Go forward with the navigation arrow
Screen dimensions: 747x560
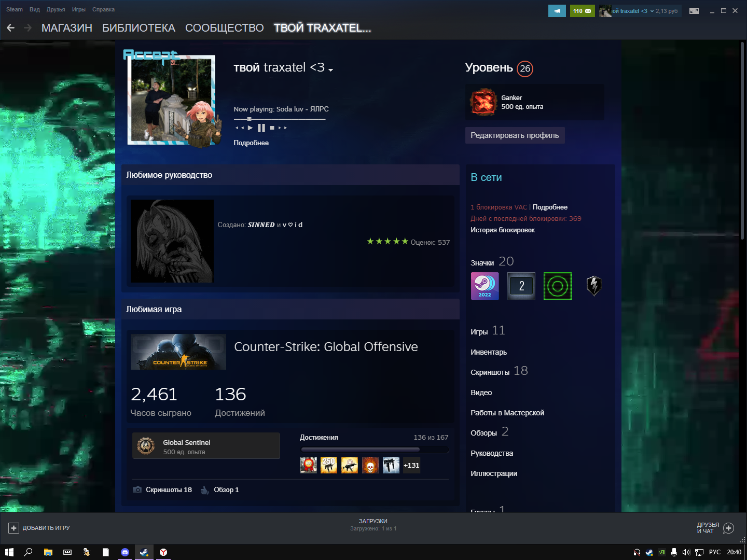(28, 28)
